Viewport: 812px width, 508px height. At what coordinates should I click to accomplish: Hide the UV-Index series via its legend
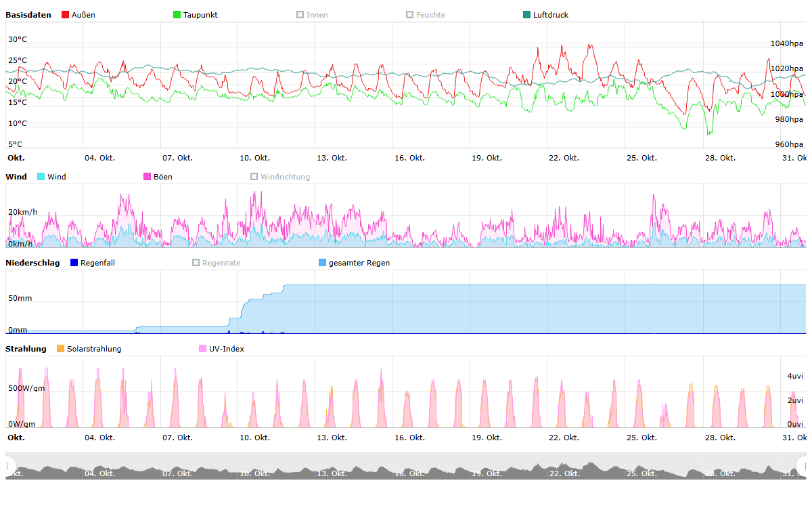coord(203,349)
